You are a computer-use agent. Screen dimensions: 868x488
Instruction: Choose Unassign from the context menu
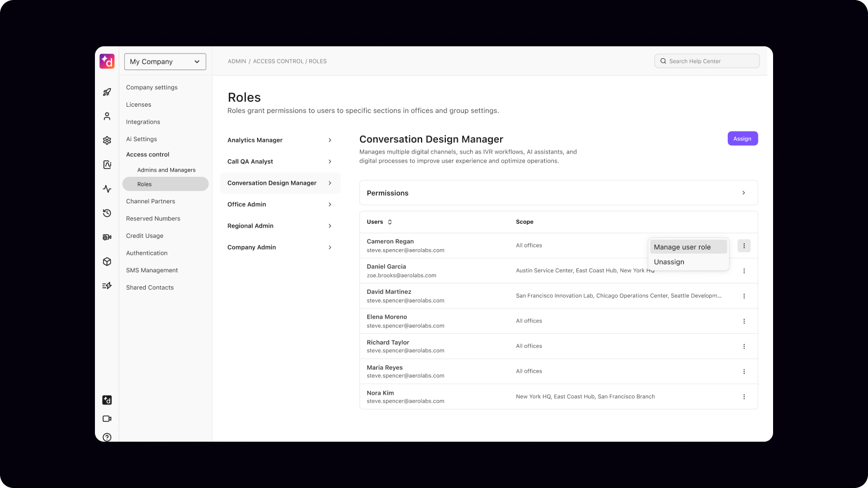[669, 262]
